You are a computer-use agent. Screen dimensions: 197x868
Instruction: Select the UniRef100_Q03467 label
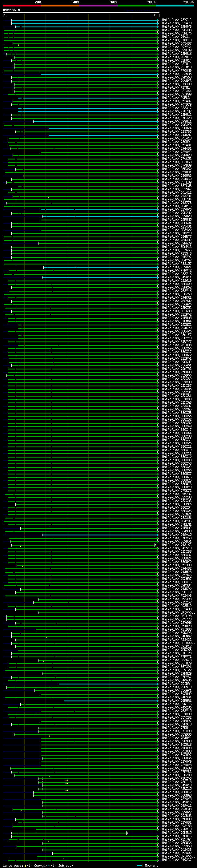point(176,43)
